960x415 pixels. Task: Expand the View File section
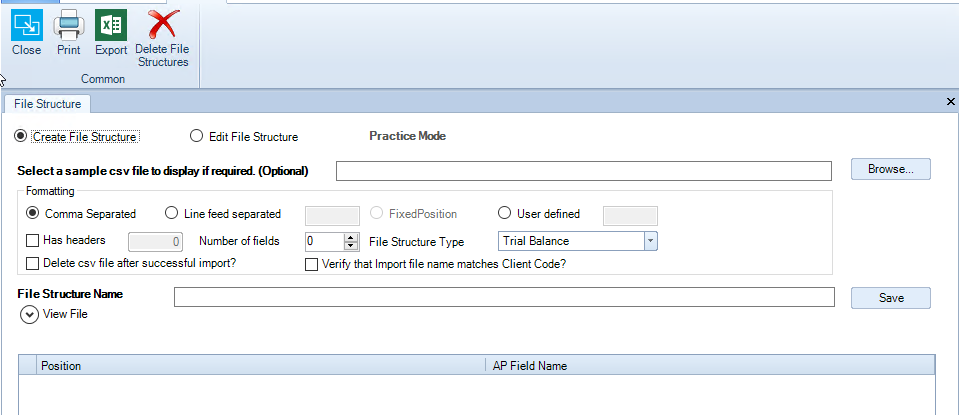[x=29, y=315]
